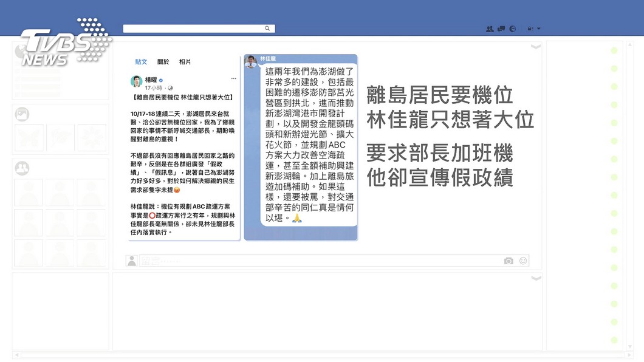
Task: Click headline 要求部長加班機 他卻宣傳假政績
Action: [x=439, y=165]
